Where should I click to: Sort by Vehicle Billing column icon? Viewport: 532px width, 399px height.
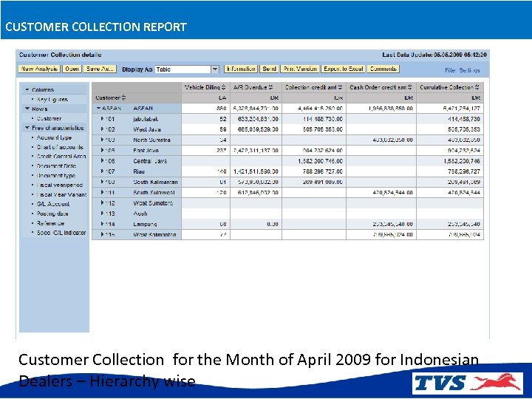click(x=224, y=87)
